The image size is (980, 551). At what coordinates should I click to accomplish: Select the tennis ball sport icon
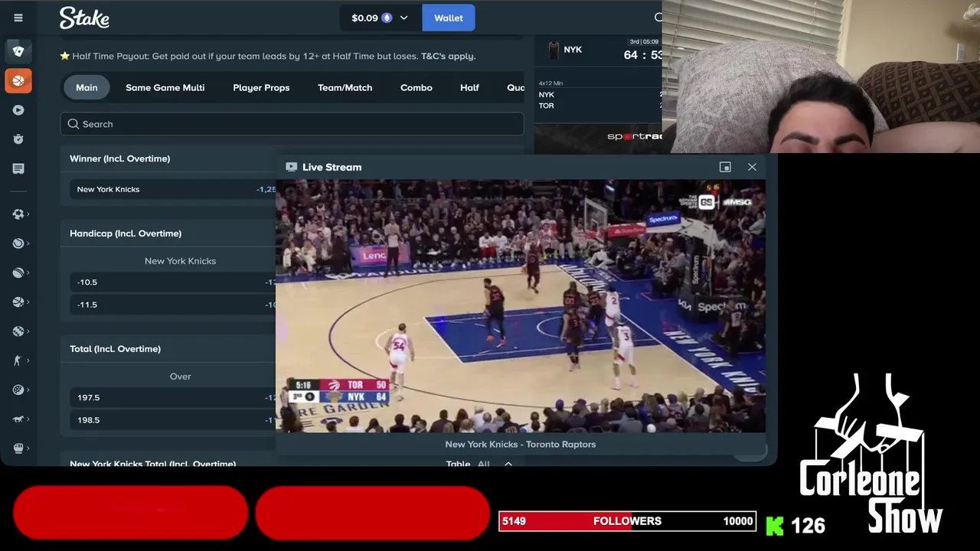18,243
